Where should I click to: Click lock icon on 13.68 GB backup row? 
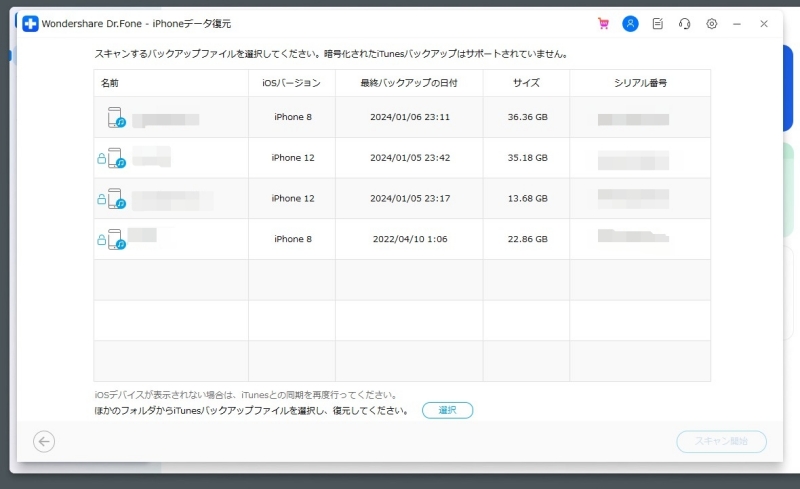[102, 199]
